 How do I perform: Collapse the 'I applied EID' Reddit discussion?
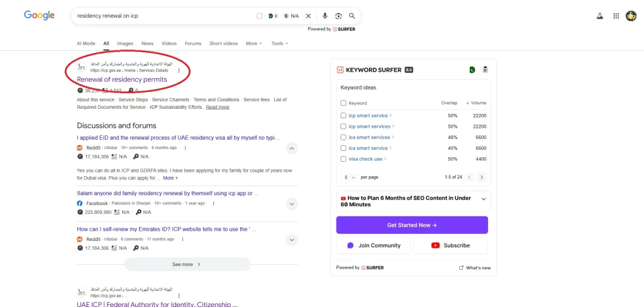click(292, 148)
